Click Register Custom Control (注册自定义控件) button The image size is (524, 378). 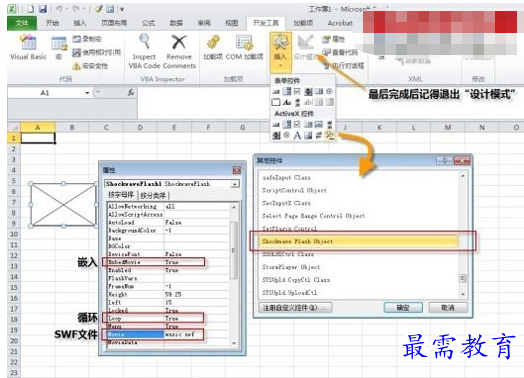click(295, 307)
